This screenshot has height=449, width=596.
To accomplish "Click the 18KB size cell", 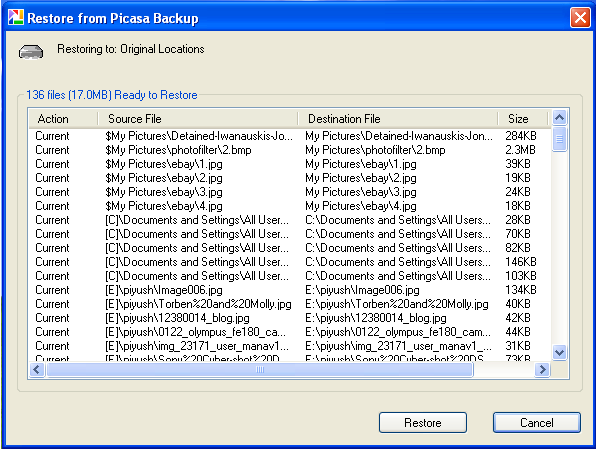I will coord(518,206).
